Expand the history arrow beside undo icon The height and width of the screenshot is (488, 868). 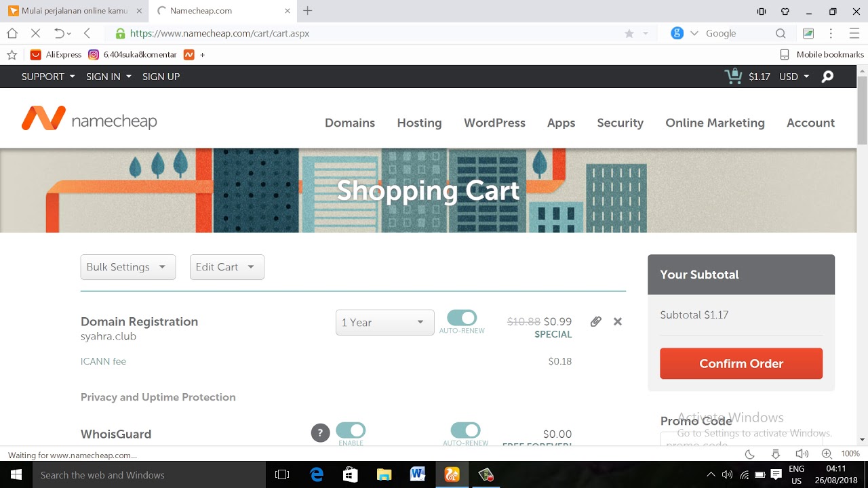(x=69, y=34)
